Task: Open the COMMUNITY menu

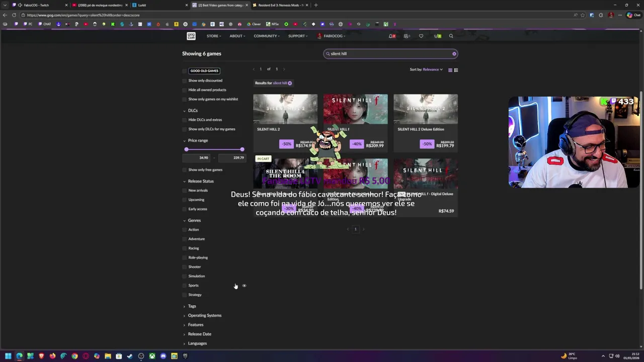Action: tap(267, 36)
